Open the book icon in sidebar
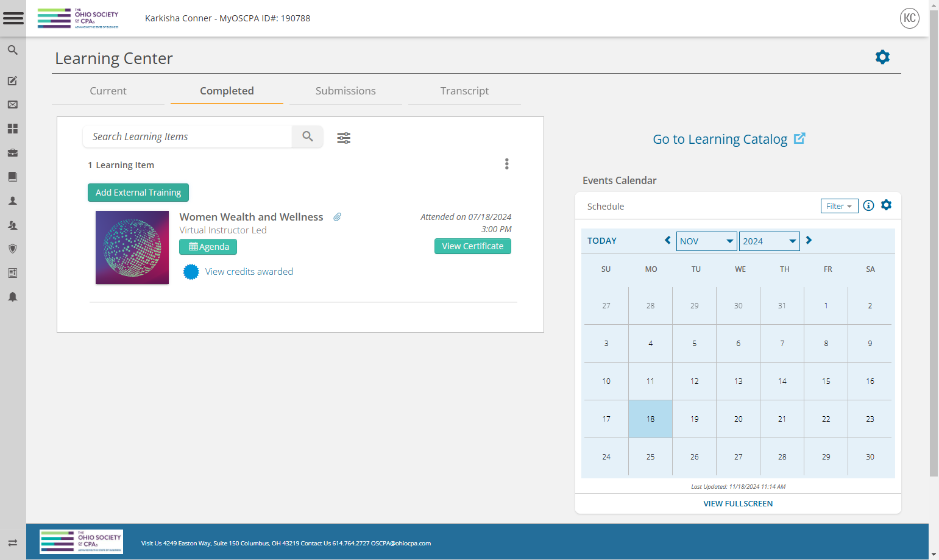Viewport: 939px width, 560px height. 12,177
